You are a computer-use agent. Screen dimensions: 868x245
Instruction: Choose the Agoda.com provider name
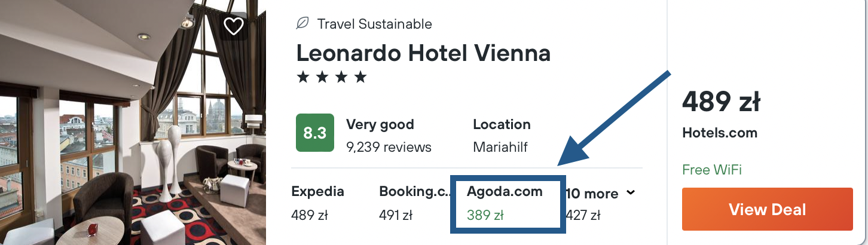tap(505, 191)
